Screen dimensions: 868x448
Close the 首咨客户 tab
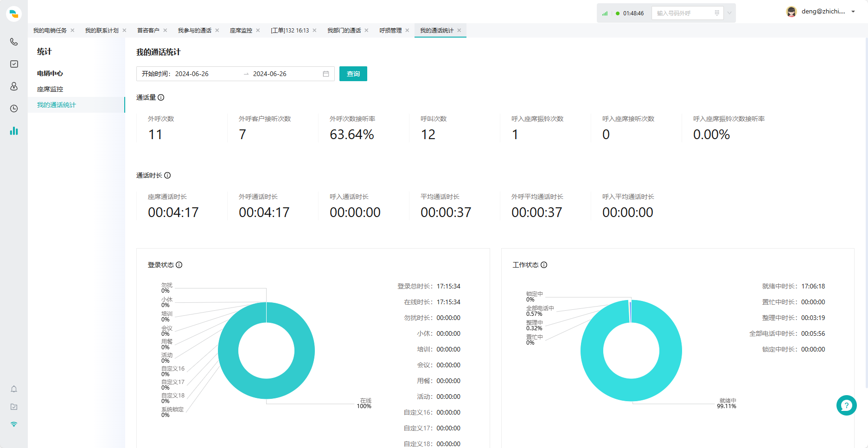point(165,31)
